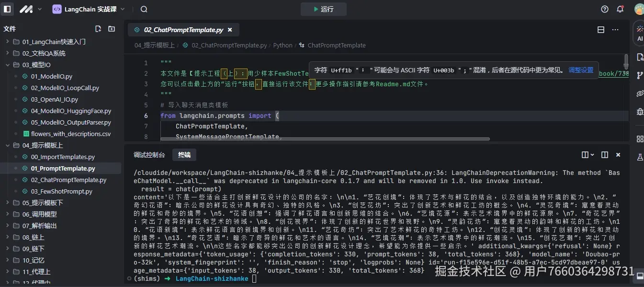The width and height of the screenshot is (644, 287).
Task: Open the editor more-actions ellipsis menu
Action: (615, 29)
